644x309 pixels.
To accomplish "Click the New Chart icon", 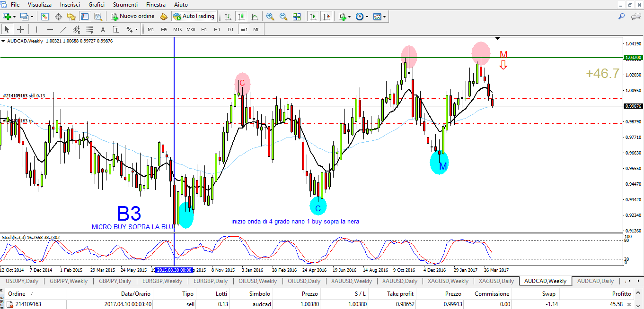I will (x=7, y=17).
